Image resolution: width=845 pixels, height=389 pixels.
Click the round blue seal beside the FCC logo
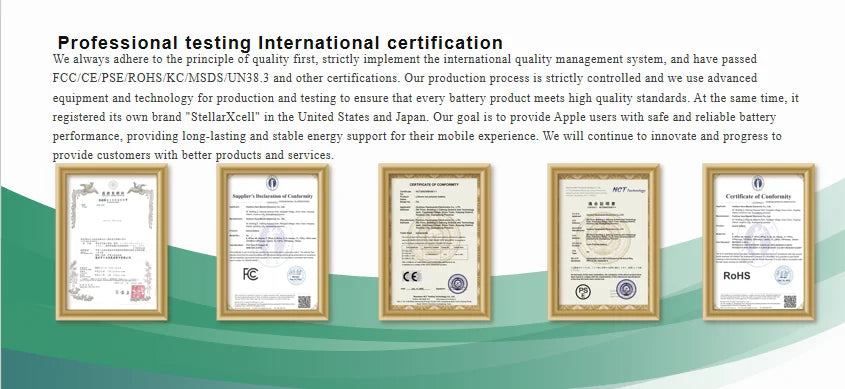pyautogui.click(x=296, y=275)
